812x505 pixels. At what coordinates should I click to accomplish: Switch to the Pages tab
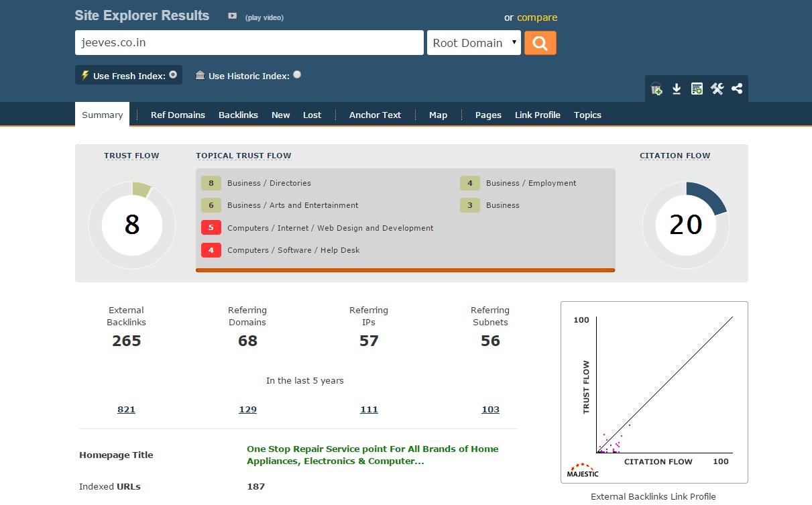coord(488,115)
